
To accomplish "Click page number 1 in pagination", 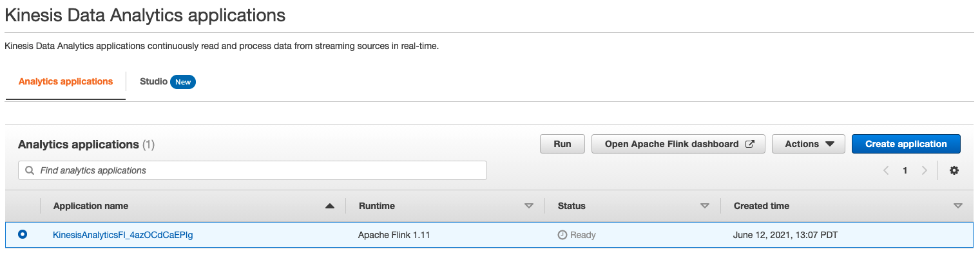I will (905, 170).
